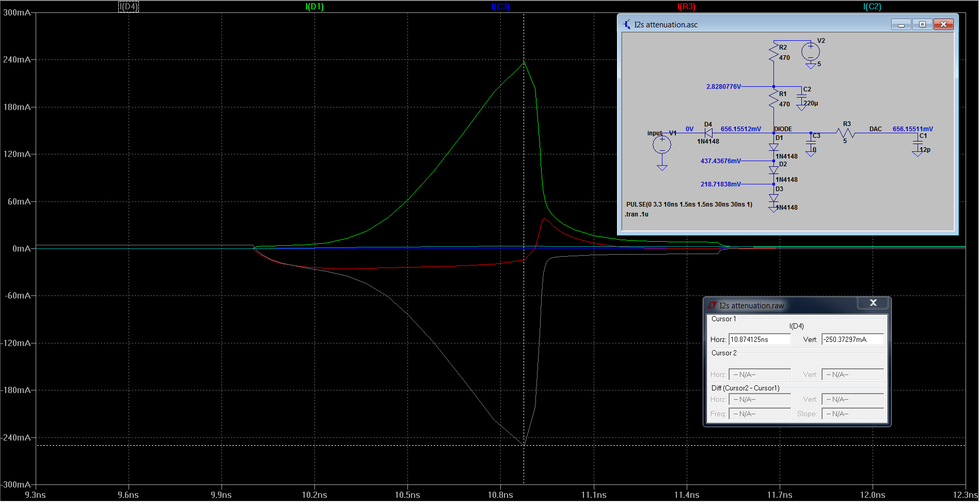Click the -300mA y-axis label
This screenshot has width=980, height=502.
pos(15,484)
